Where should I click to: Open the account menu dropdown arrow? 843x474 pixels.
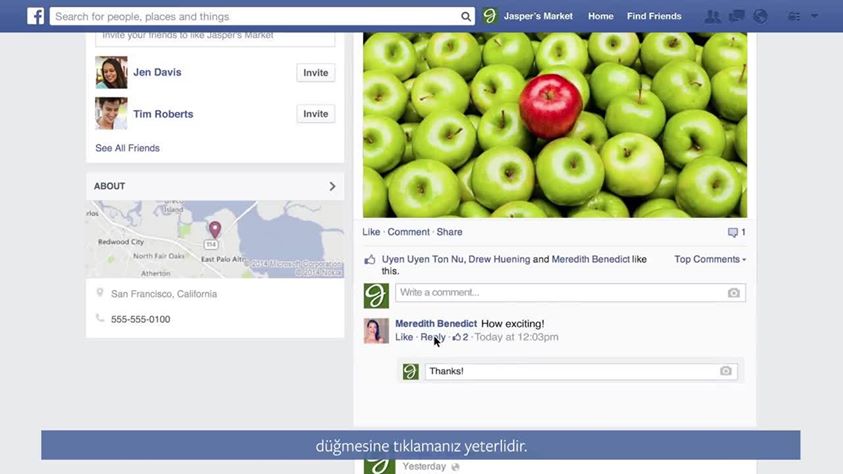click(x=815, y=16)
